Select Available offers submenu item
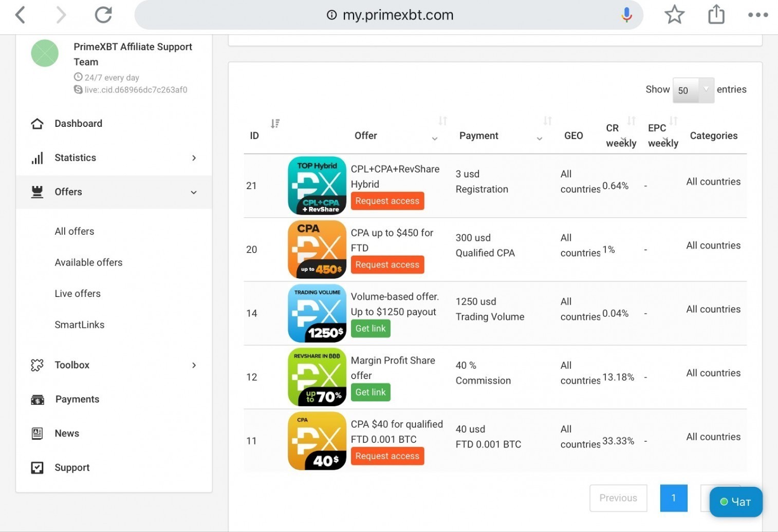This screenshot has width=778, height=532. [x=88, y=262]
